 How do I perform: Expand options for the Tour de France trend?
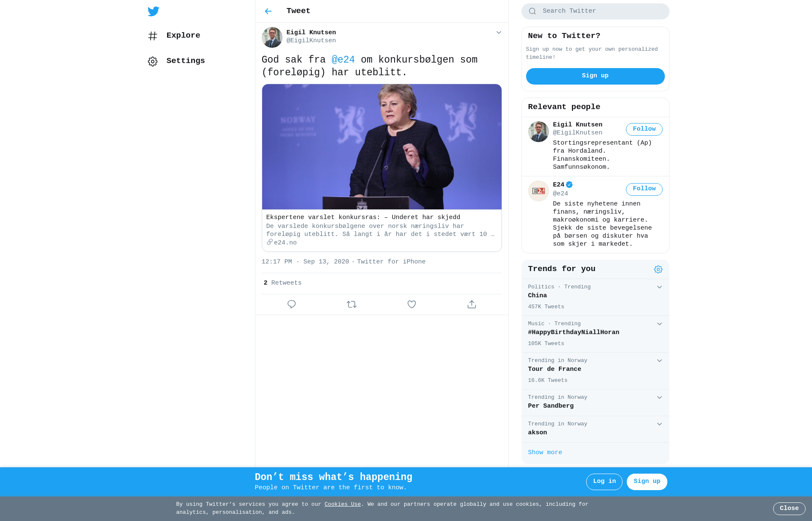coord(659,361)
